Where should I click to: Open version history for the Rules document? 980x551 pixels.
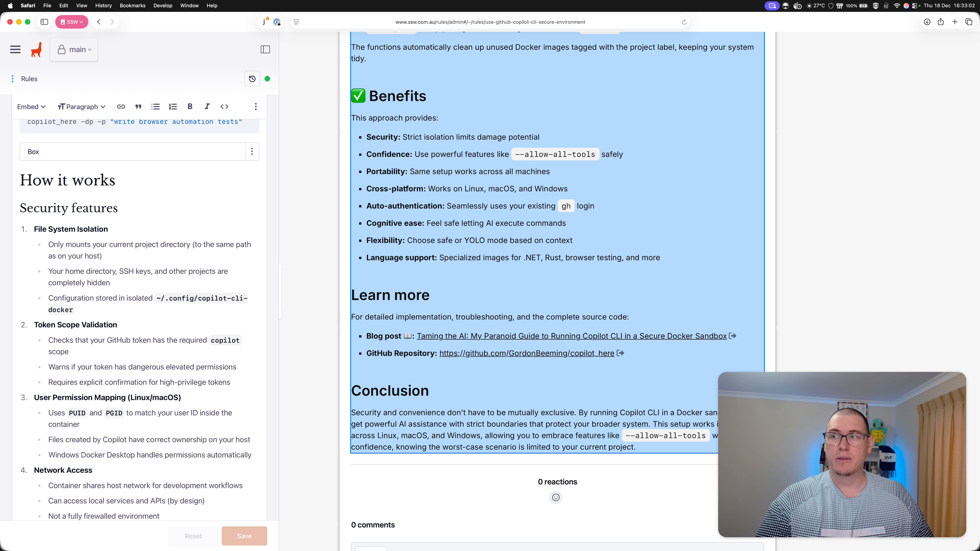click(x=252, y=79)
